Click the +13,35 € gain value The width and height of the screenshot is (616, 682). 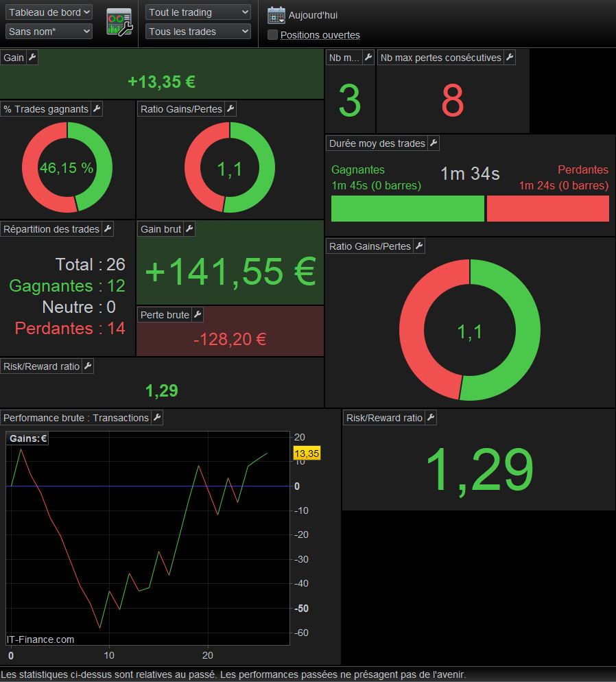coord(162,82)
